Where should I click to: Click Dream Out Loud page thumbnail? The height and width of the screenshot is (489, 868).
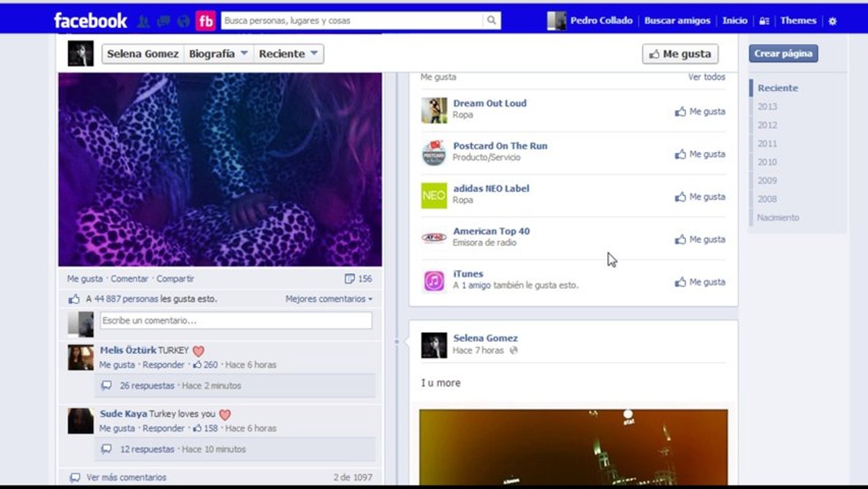tap(434, 110)
